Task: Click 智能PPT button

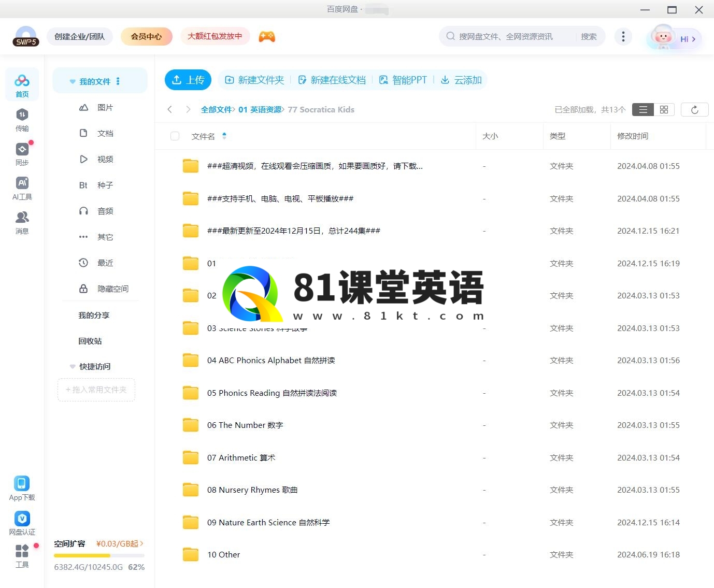Action: click(403, 80)
